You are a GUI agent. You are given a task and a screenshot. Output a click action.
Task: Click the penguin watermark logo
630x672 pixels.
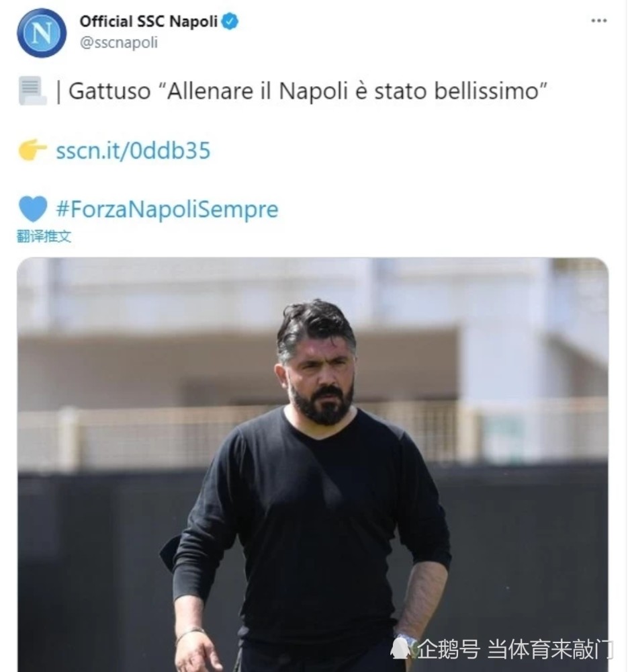(401, 648)
